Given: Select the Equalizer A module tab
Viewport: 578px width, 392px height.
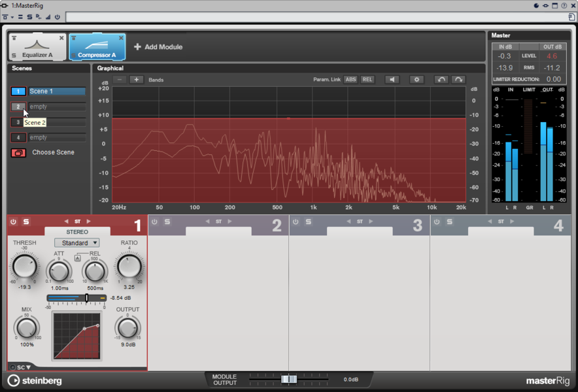Looking at the screenshot, I should (x=37, y=47).
